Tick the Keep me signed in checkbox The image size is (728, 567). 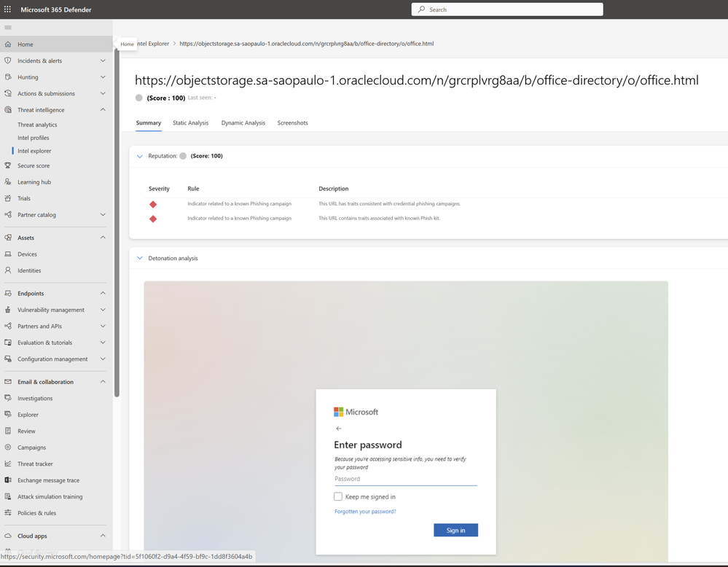click(338, 496)
